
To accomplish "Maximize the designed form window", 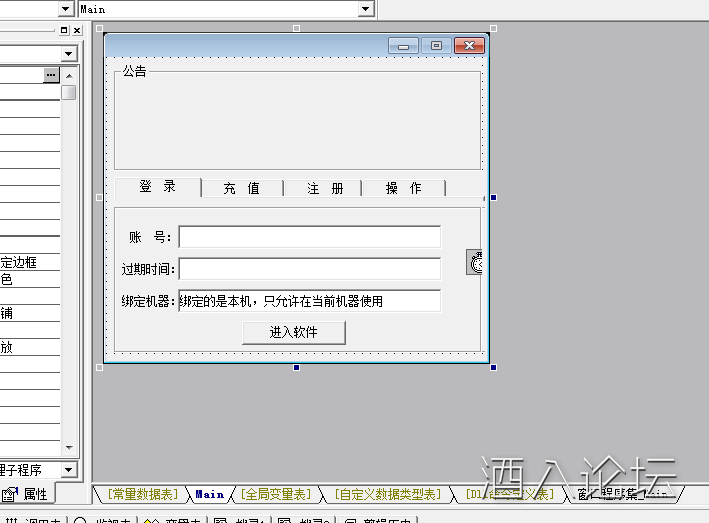I will click(x=435, y=45).
